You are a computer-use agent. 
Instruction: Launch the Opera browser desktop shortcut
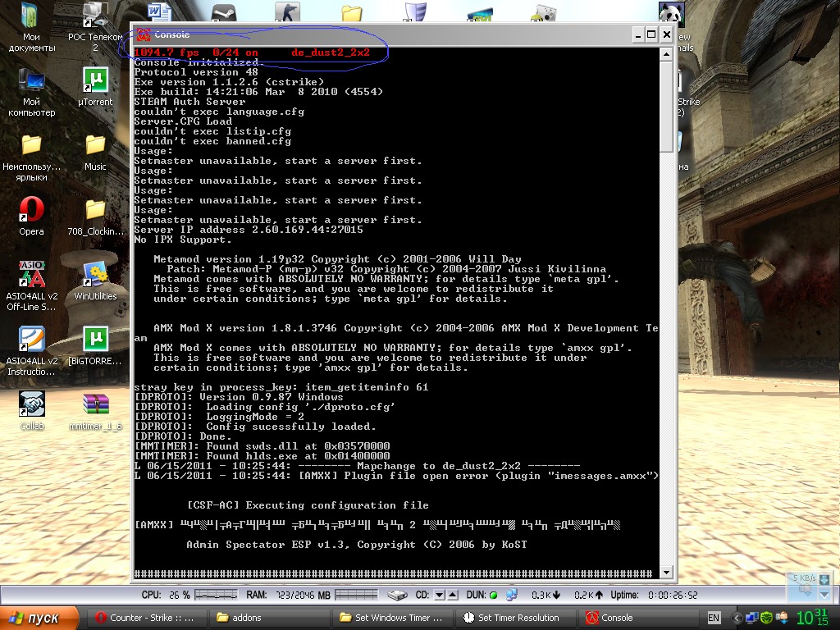(x=31, y=217)
